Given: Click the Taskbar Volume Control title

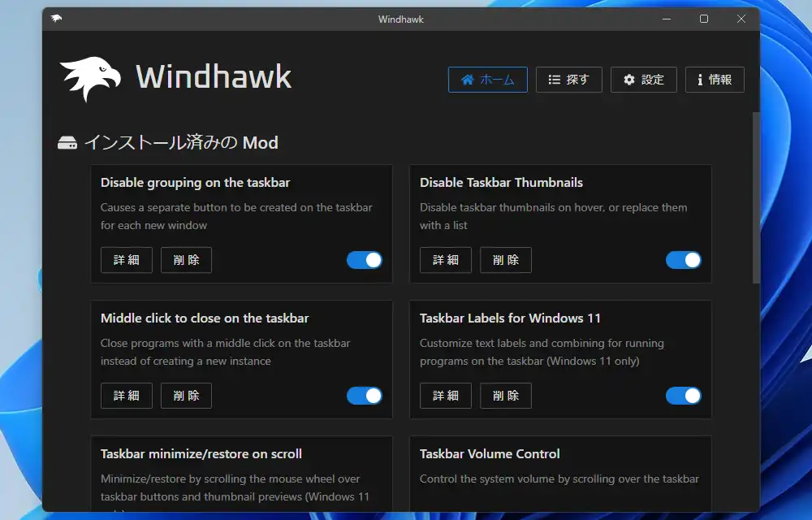Looking at the screenshot, I should pos(490,454).
